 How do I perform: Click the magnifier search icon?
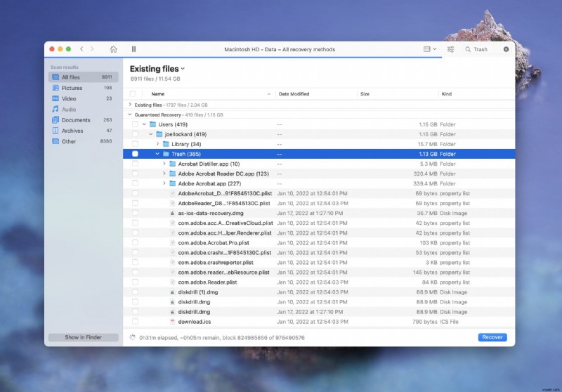(468, 49)
